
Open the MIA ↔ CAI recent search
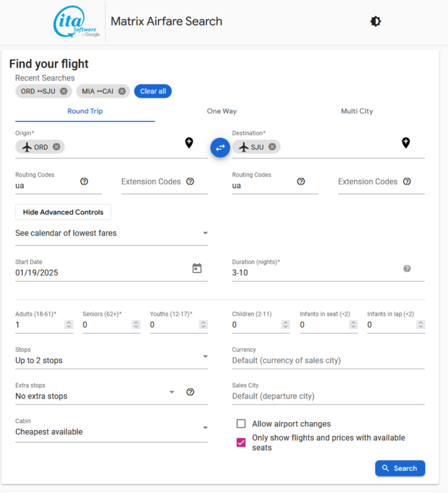click(x=98, y=91)
